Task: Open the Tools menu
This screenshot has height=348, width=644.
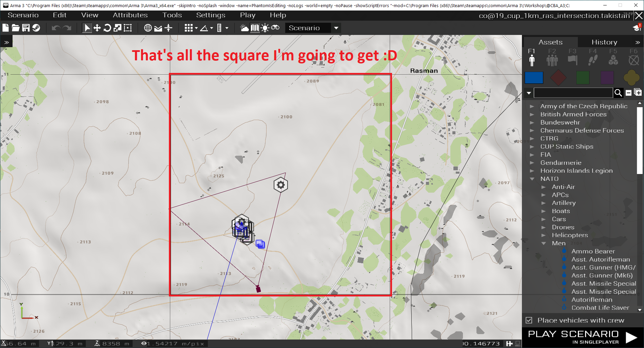Action: (x=172, y=15)
